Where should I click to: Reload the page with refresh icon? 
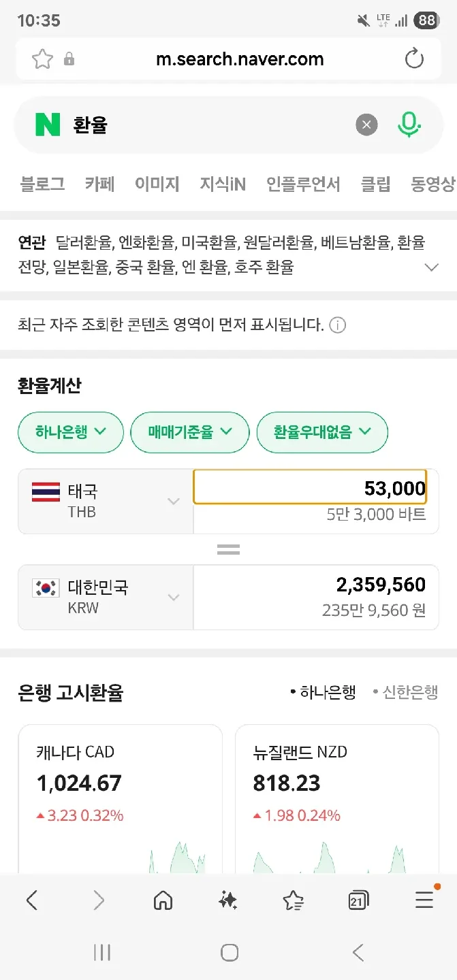[414, 59]
